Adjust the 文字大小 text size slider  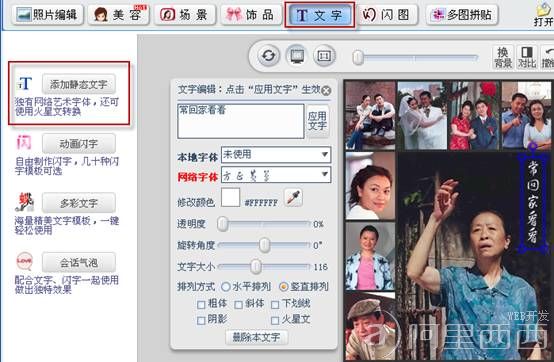256,267
